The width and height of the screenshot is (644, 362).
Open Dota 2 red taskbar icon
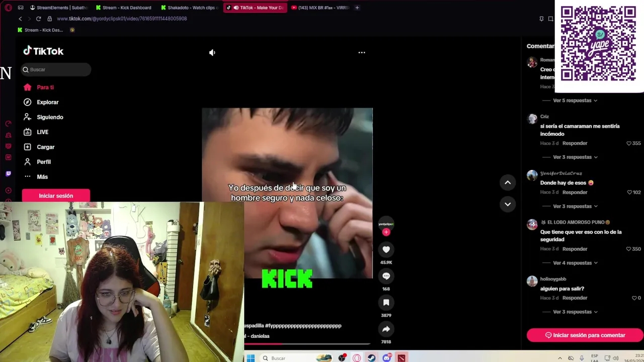401,358
